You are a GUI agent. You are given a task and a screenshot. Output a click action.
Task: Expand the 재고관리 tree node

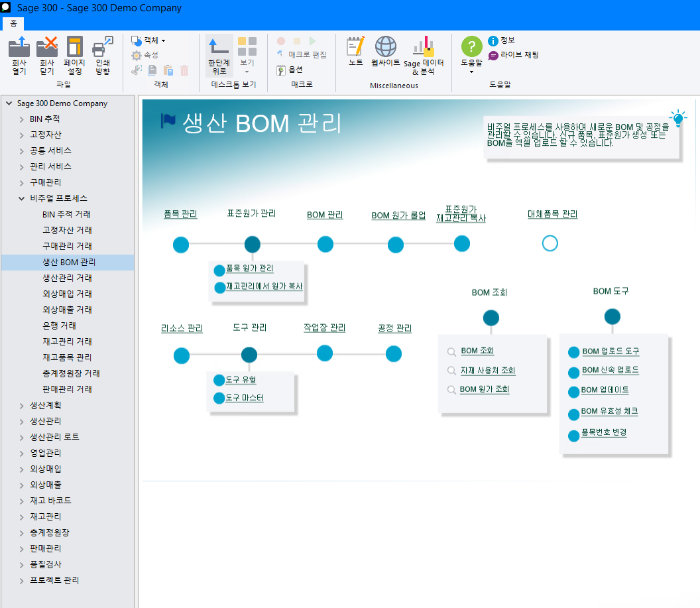click(21, 517)
